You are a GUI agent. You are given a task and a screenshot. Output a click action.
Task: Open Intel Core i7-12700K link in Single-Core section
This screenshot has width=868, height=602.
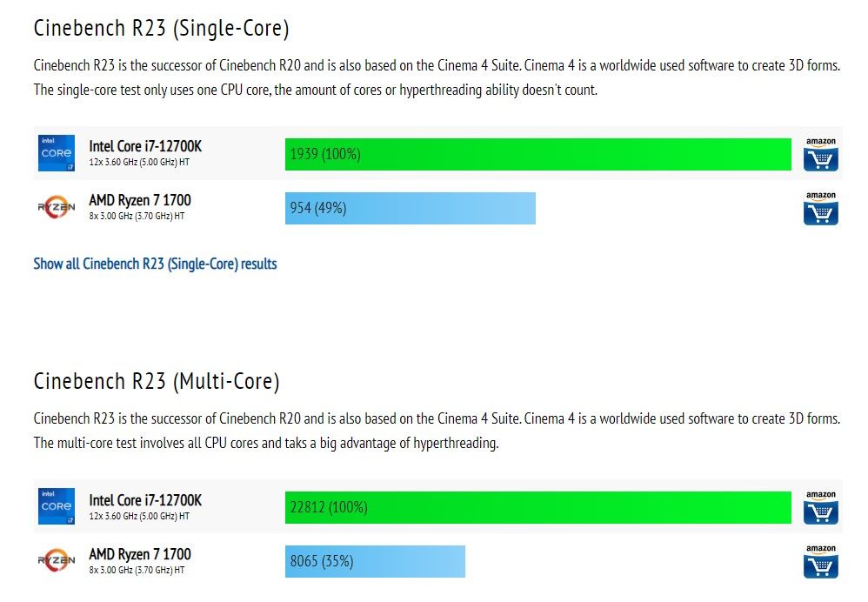[145, 146]
